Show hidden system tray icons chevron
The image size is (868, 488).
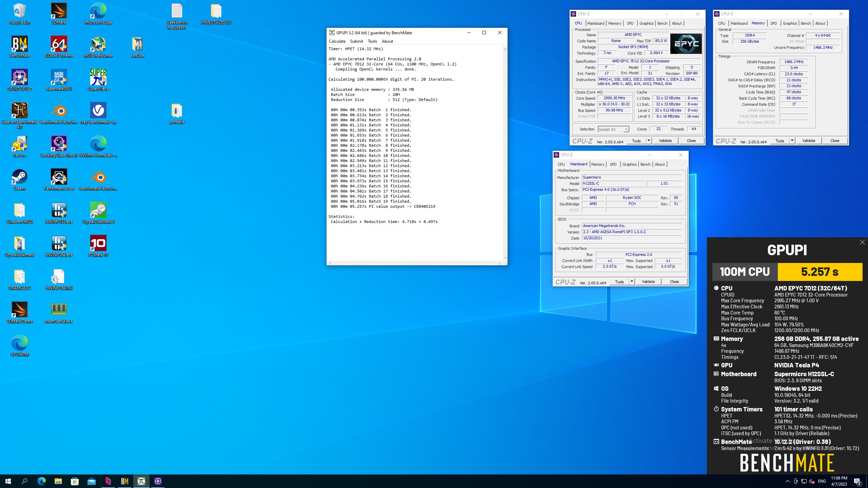(787, 481)
